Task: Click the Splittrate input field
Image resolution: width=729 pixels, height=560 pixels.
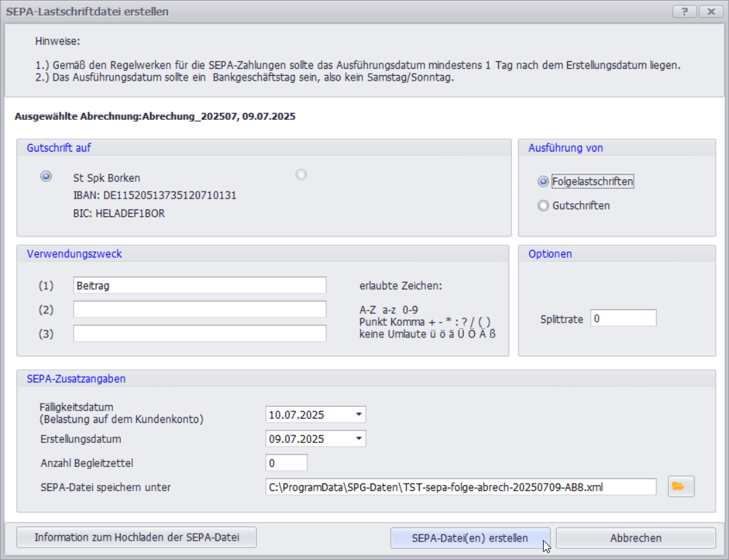Action: point(623,318)
